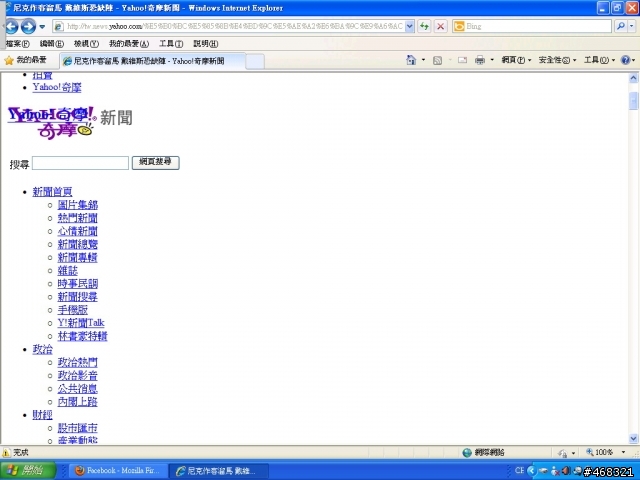Click the RSS feeds icon
Image resolution: width=640 pixels, height=480 pixels.
(437, 60)
